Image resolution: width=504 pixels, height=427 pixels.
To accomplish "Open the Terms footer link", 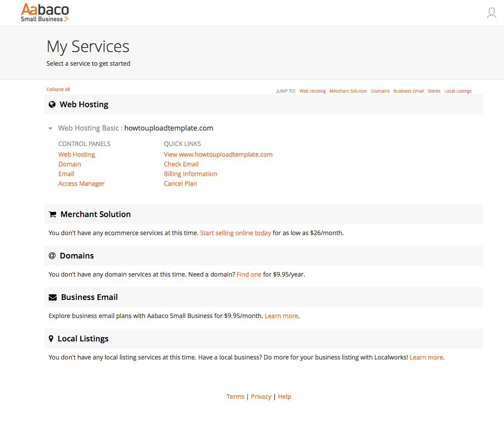I will coord(235,397).
